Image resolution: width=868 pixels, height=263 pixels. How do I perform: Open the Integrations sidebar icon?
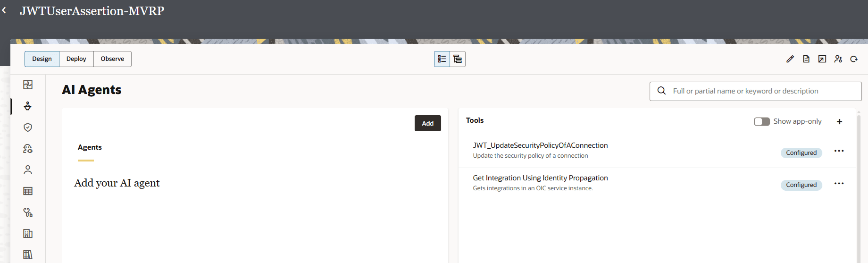point(28,85)
